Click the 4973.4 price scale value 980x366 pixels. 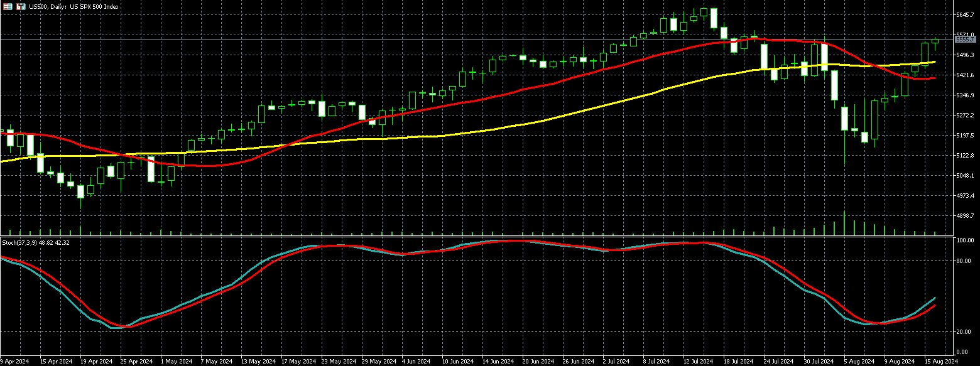pyautogui.click(x=965, y=196)
